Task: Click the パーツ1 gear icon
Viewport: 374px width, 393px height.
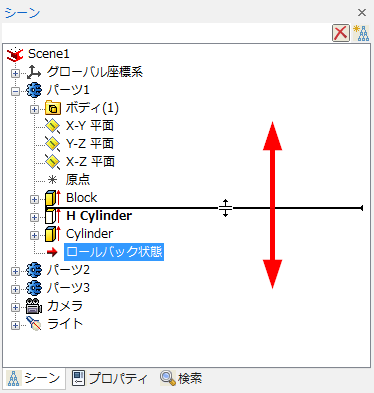Action: (x=34, y=90)
